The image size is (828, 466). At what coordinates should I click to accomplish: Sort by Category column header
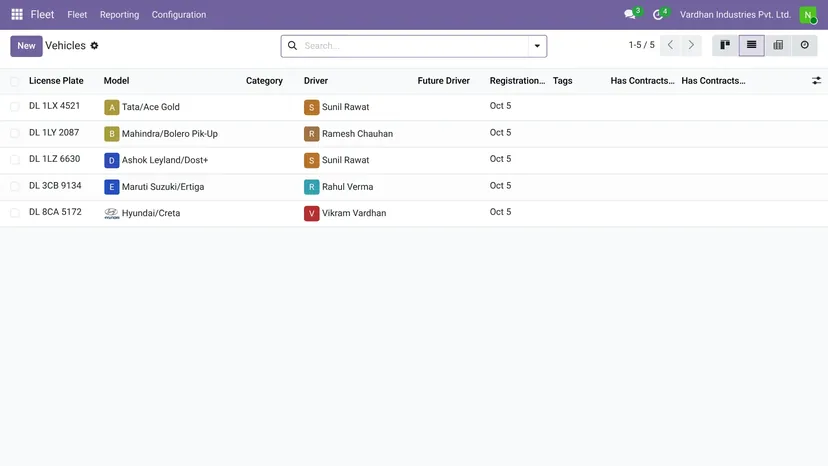(264, 81)
